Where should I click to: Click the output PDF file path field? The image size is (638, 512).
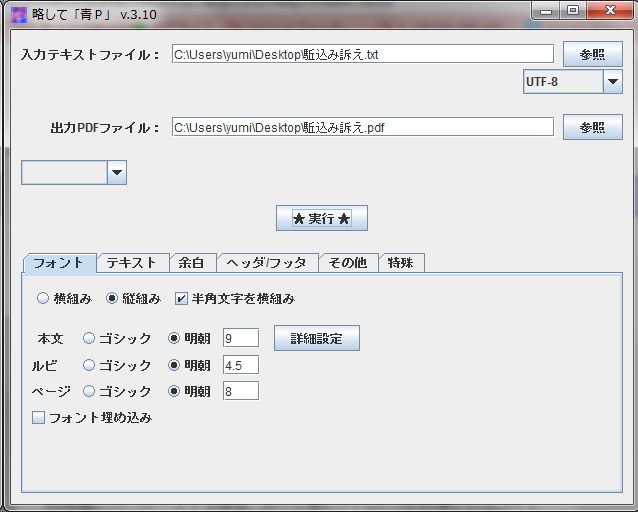click(x=363, y=127)
